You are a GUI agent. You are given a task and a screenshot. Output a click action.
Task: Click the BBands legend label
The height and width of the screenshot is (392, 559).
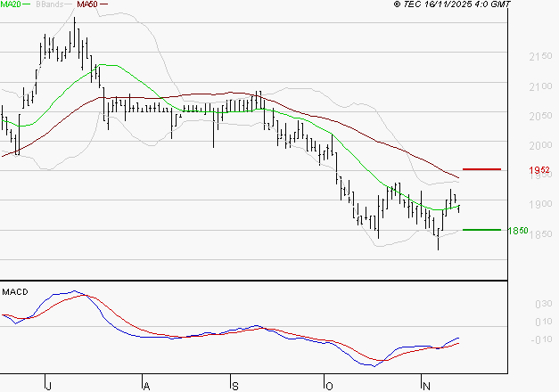[x=49, y=4]
